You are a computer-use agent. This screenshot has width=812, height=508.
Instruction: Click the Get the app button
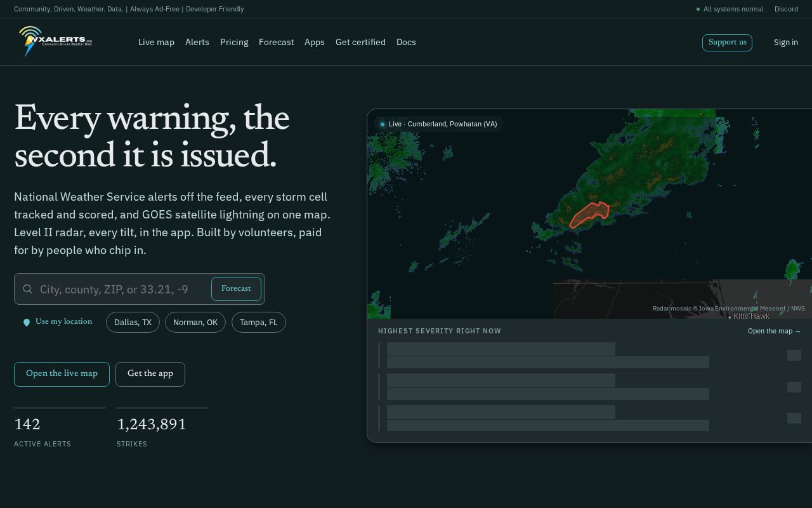[x=150, y=374]
